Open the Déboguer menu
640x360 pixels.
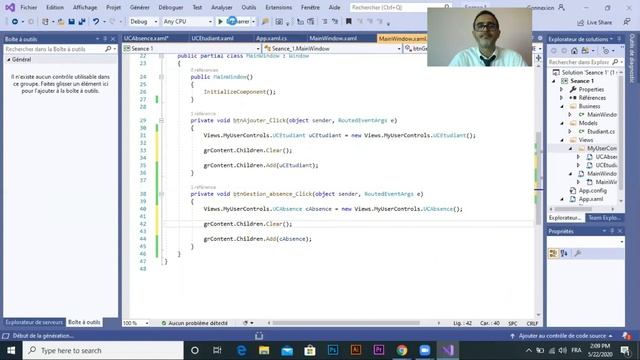coord(171,7)
